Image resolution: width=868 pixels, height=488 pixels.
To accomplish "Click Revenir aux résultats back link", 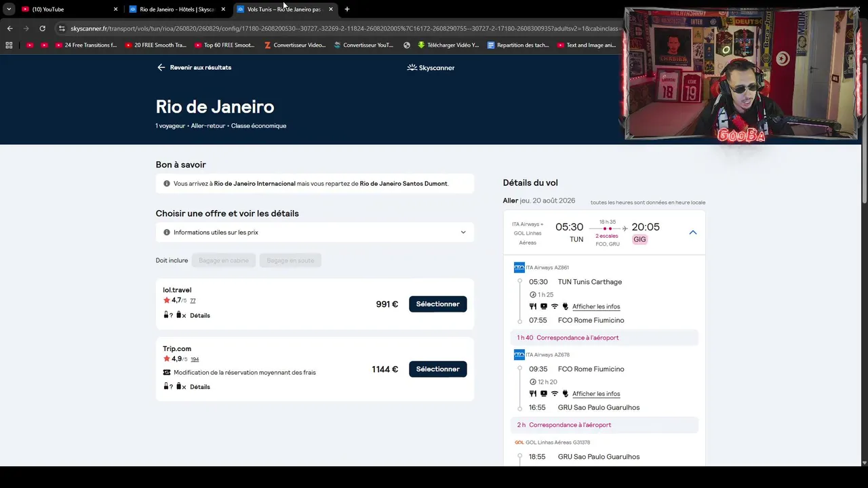I will [x=194, y=68].
